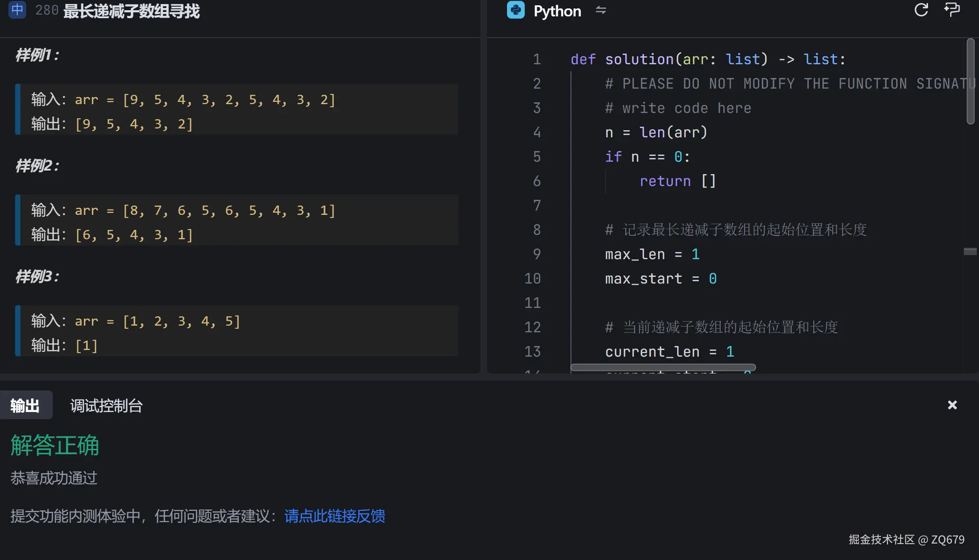Switch to the 调试控制台 tab

pos(106,405)
